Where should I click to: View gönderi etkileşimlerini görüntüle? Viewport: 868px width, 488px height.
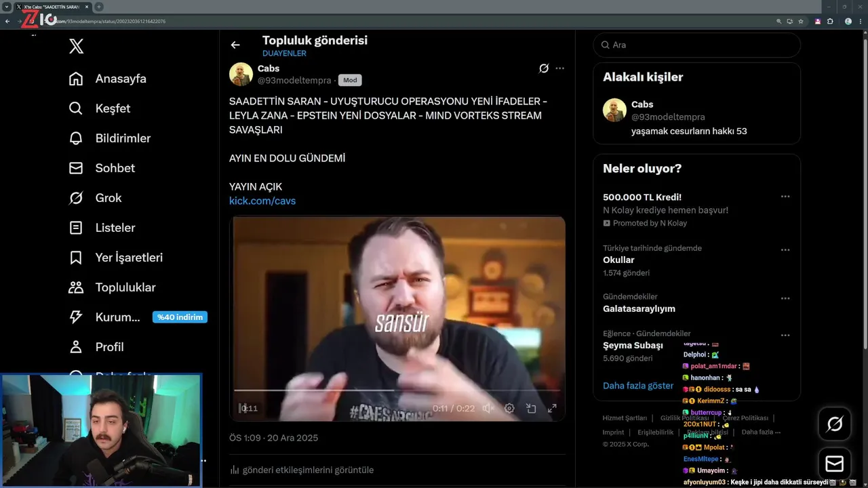(302, 470)
